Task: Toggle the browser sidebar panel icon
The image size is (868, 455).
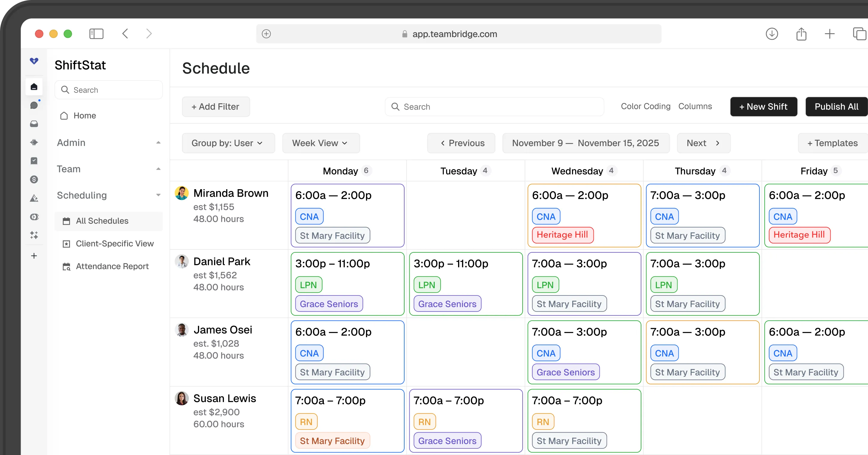Action: [x=96, y=34]
